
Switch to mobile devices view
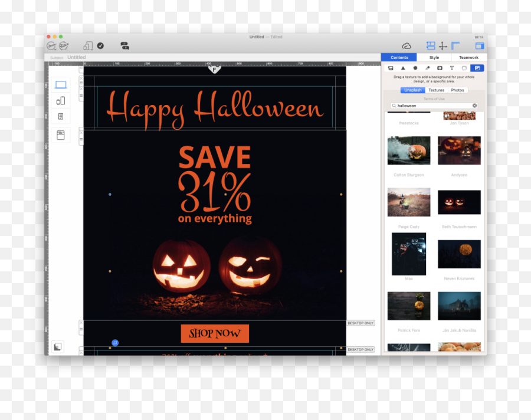61,101
